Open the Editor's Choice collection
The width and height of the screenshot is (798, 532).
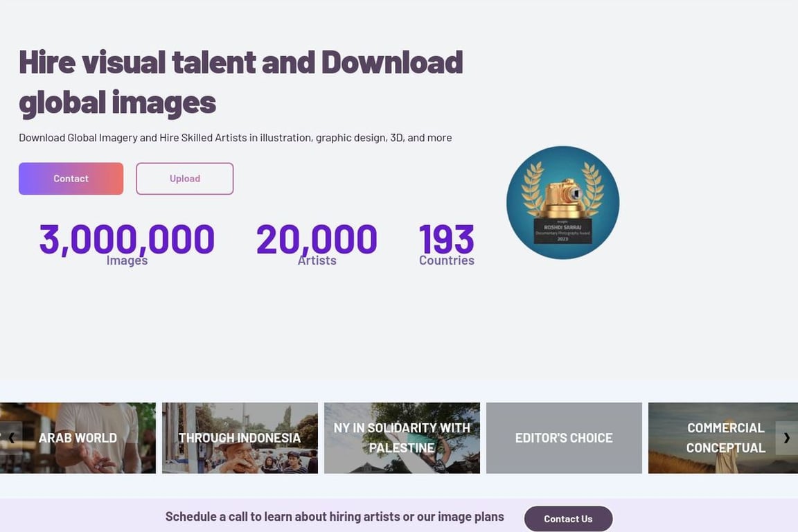(563, 437)
